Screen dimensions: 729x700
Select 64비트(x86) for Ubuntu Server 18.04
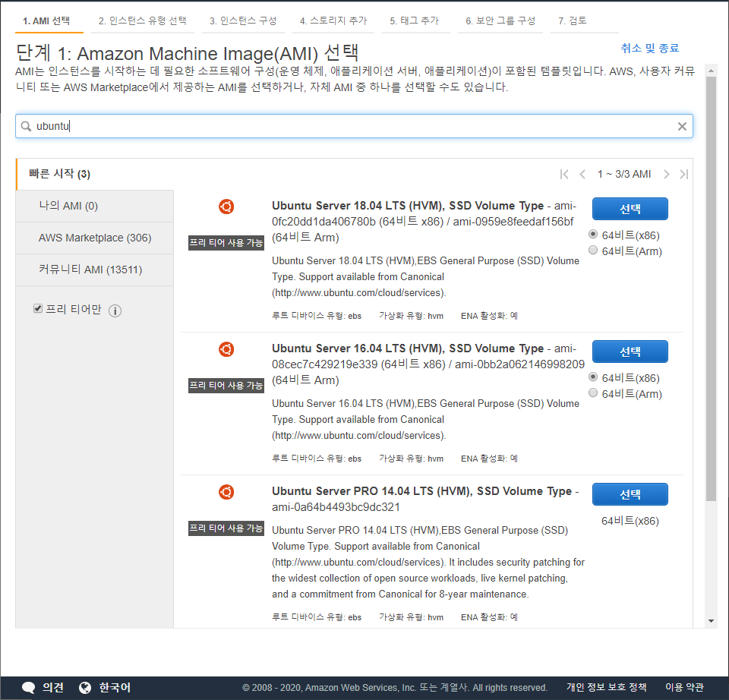point(593,234)
